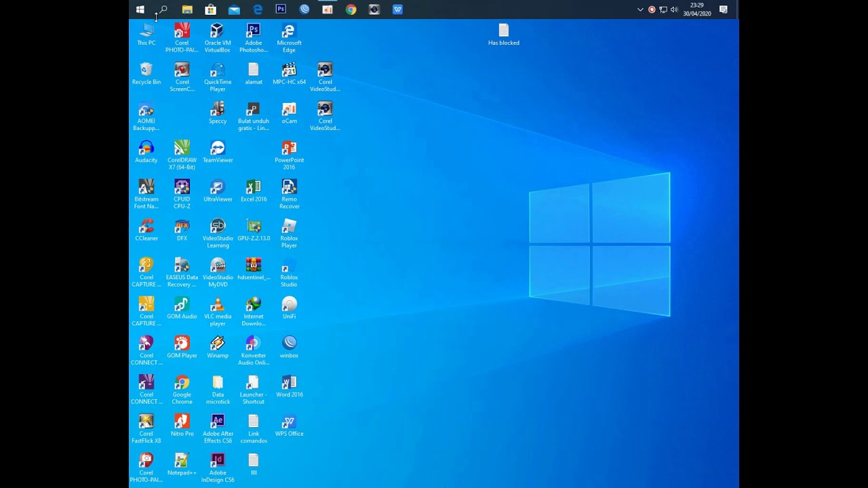868x488 pixels.
Task: Select GPU-Z.2.13.0 desktop icon
Action: pos(254,230)
